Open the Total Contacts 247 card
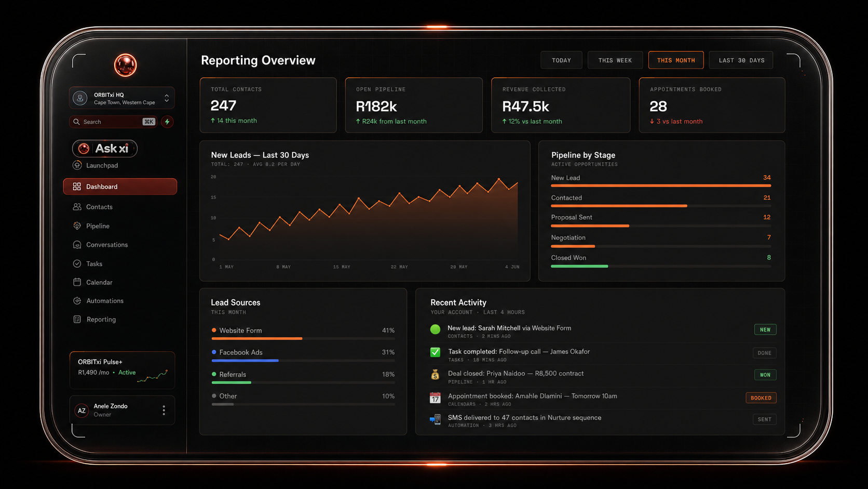 coord(268,105)
